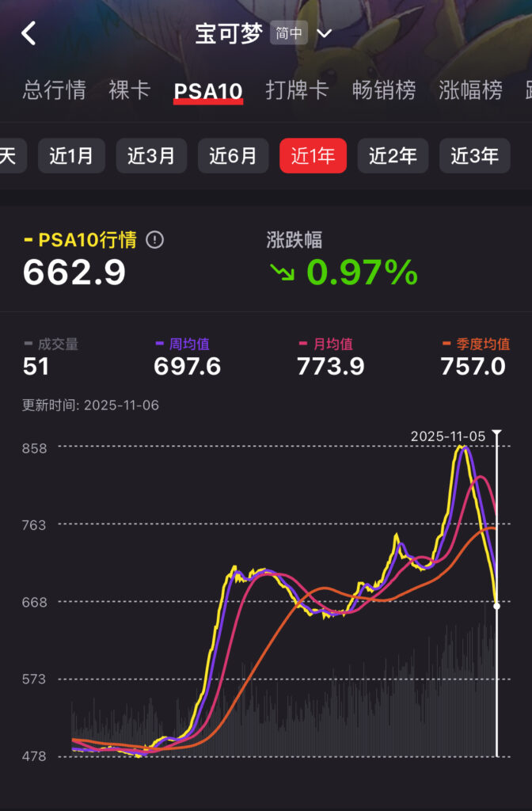Screen dimensions: 532x811
Task: Open the 打牌卡 tab
Action: (297, 90)
